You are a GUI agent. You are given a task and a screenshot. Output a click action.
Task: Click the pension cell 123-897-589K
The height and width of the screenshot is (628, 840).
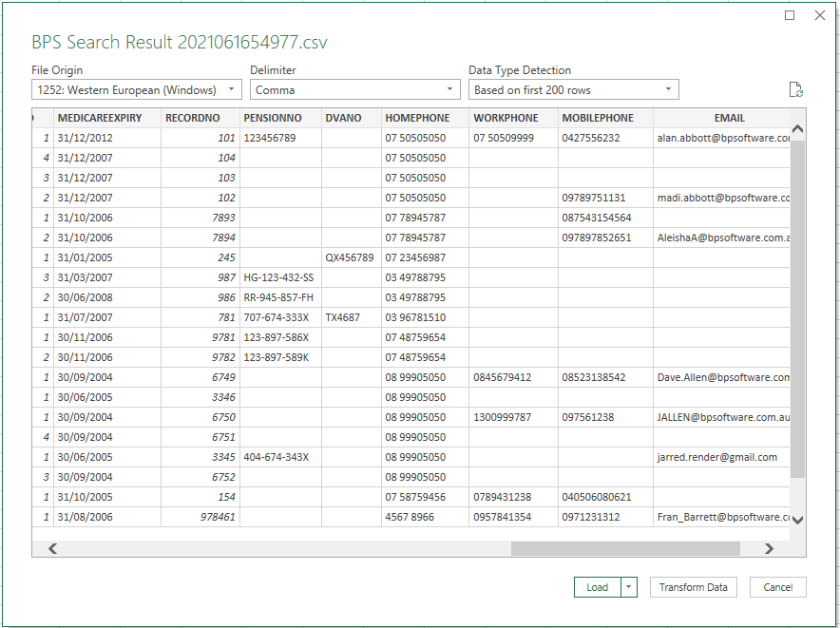(x=280, y=357)
